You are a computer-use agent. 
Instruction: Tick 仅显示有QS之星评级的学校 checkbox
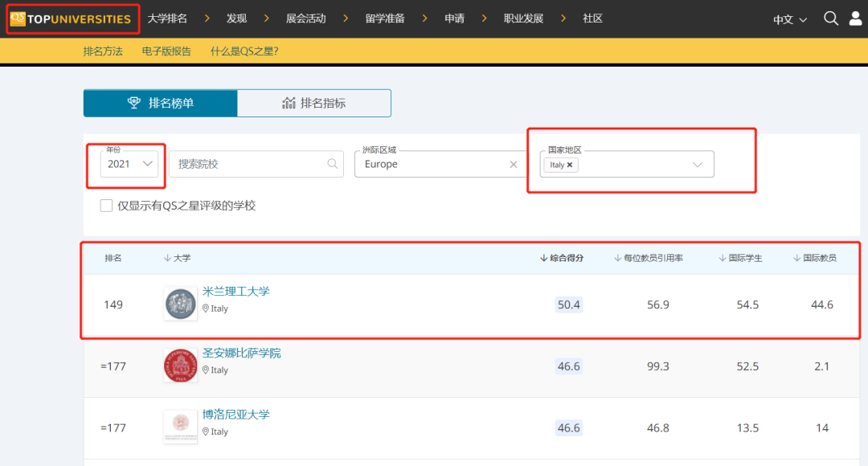pyautogui.click(x=106, y=206)
